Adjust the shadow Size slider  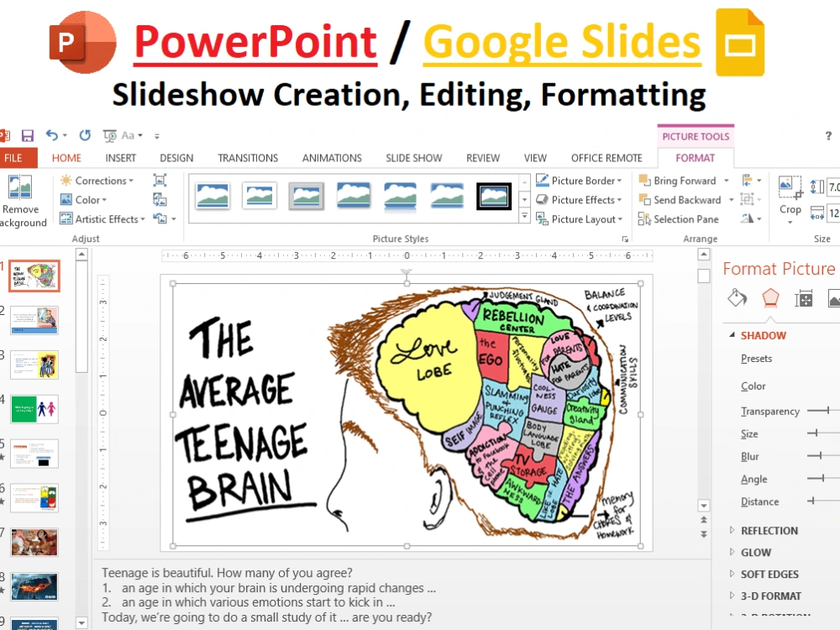(816, 433)
